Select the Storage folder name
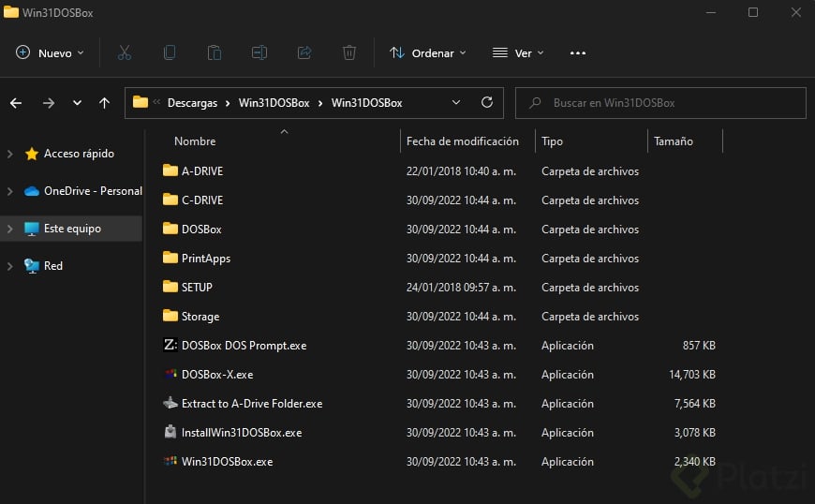 200,317
